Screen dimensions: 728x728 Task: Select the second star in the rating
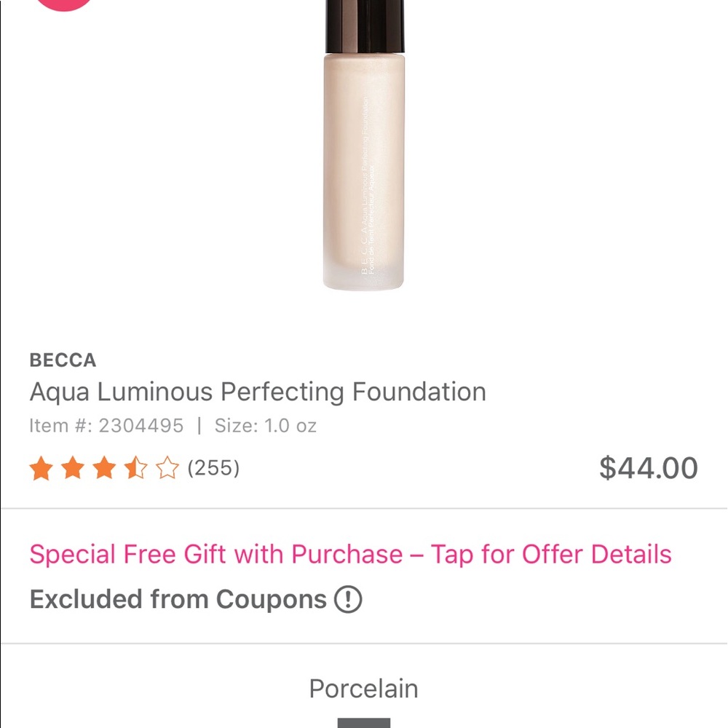pos(73,468)
